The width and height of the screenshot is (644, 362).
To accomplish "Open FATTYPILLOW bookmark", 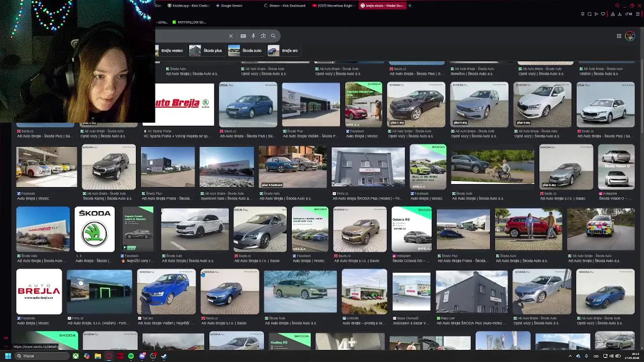I will coord(189,22).
